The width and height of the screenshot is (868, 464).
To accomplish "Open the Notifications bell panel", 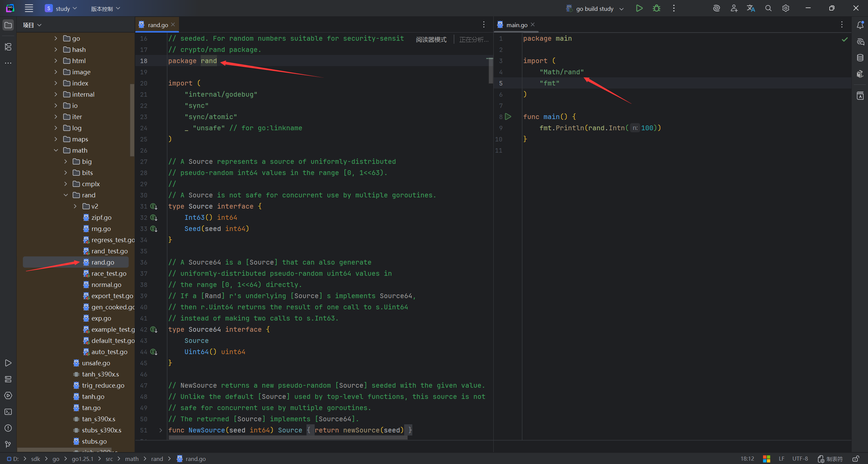I will pyautogui.click(x=860, y=25).
